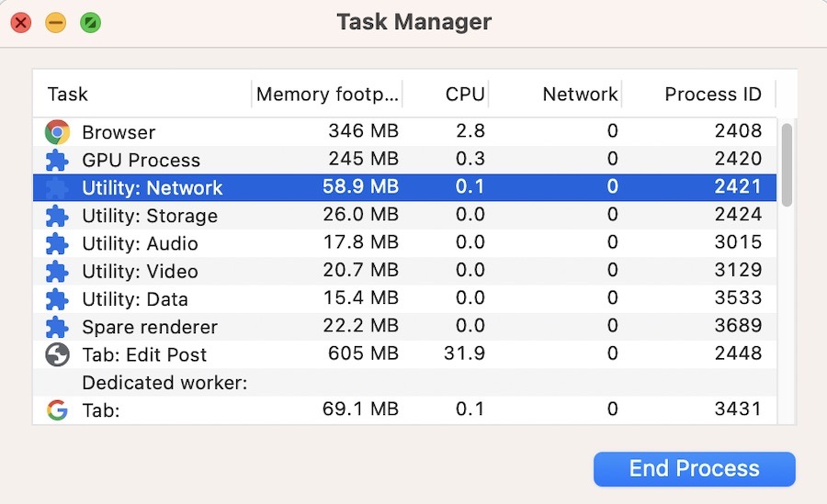Click the 17.8 MB memory value
Viewport: 827px width, 504px height.
coord(360,242)
